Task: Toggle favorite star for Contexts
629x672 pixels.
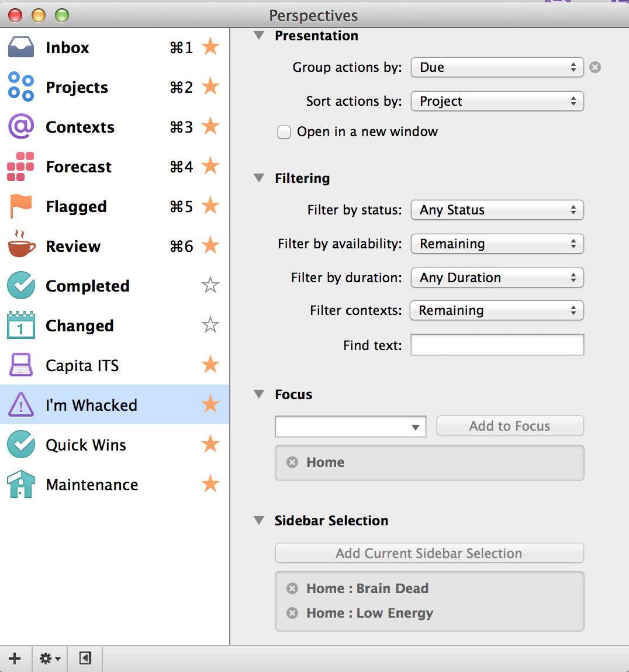Action: coord(210,126)
